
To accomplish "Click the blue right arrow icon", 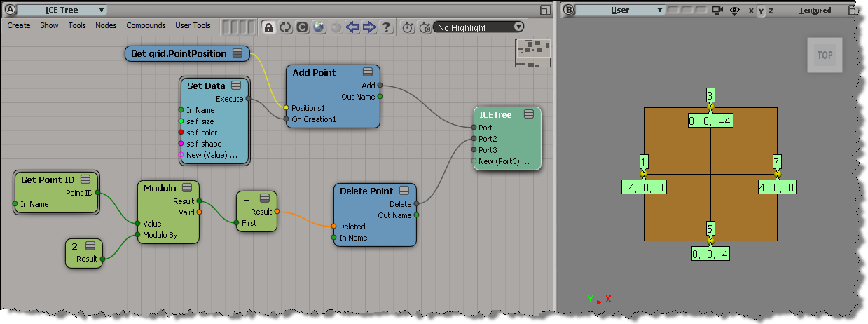I will (x=369, y=27).
